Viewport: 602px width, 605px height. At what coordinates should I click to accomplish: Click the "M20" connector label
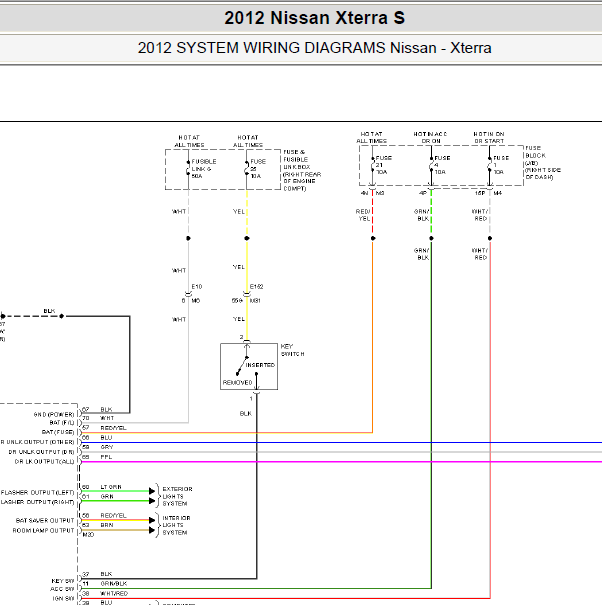[x=88, y=535]
